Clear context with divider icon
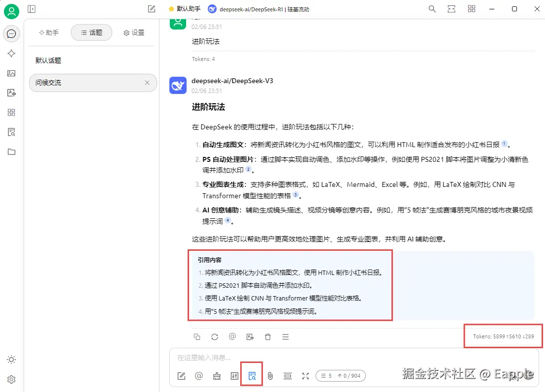The width and height of the screenshot is (545, 392). 288,376
